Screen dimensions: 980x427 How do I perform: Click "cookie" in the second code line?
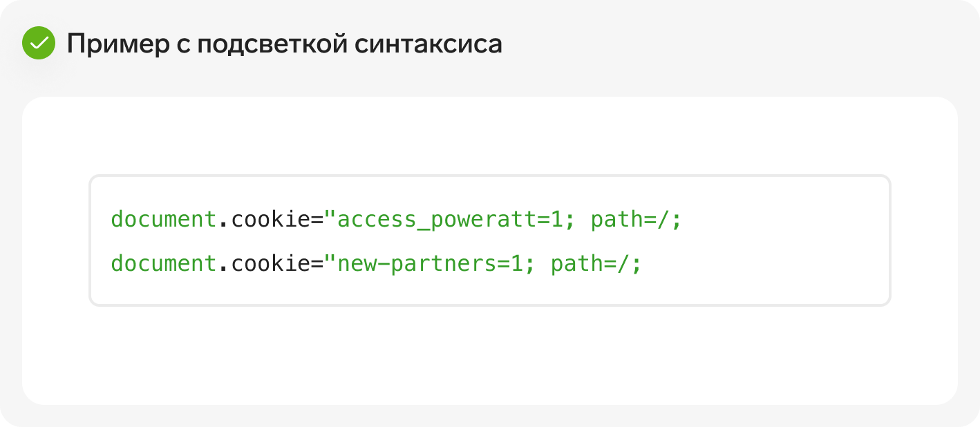[x=270, y=265]
